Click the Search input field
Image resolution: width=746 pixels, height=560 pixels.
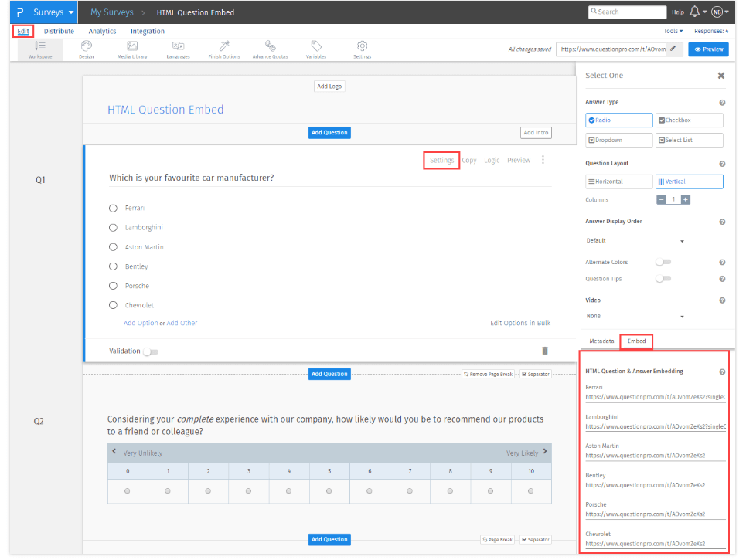[x=627, y=12]
